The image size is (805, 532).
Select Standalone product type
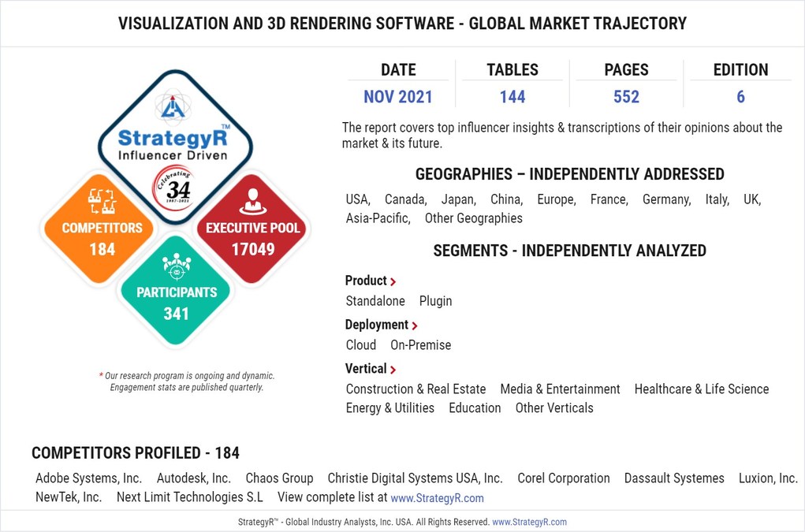(375, 301)
